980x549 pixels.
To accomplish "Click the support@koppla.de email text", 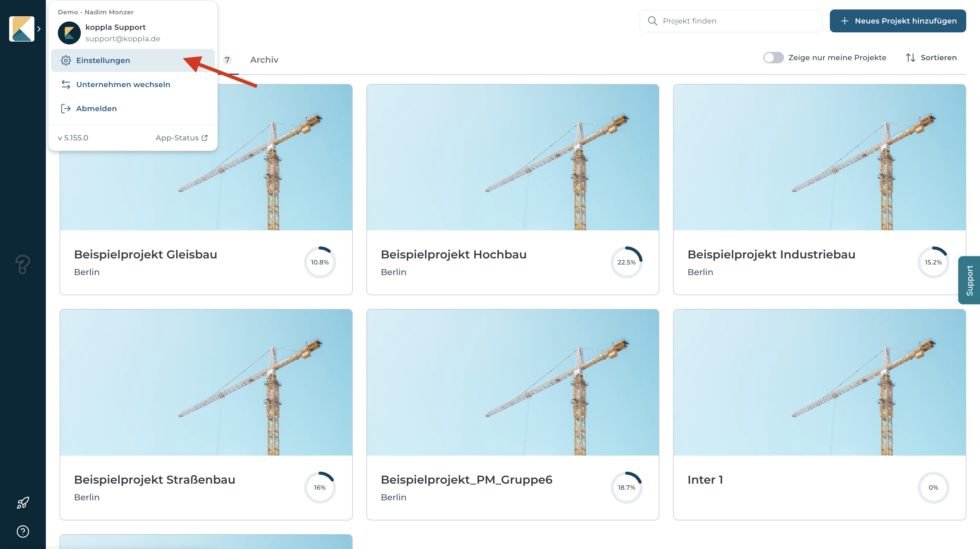I will (123, 39).
